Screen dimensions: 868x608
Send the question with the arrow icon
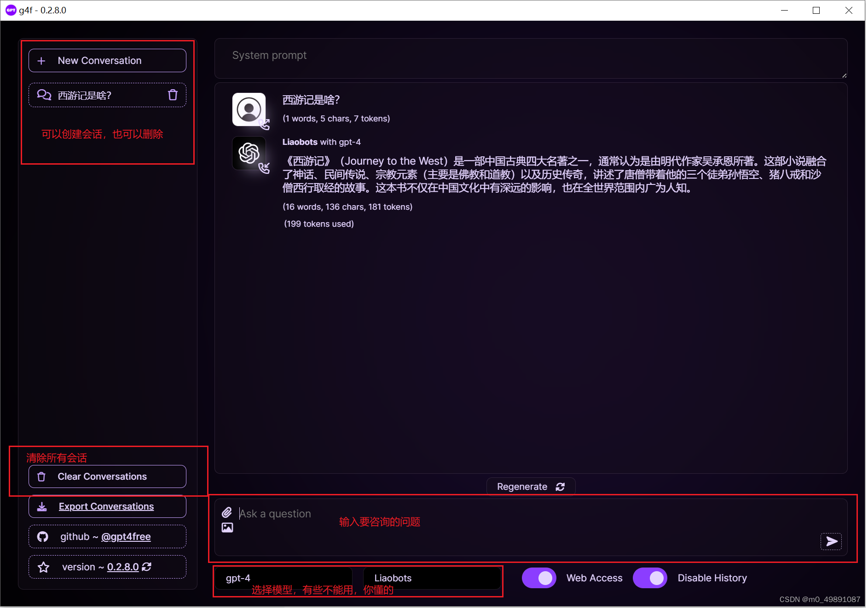click(831, 541)
